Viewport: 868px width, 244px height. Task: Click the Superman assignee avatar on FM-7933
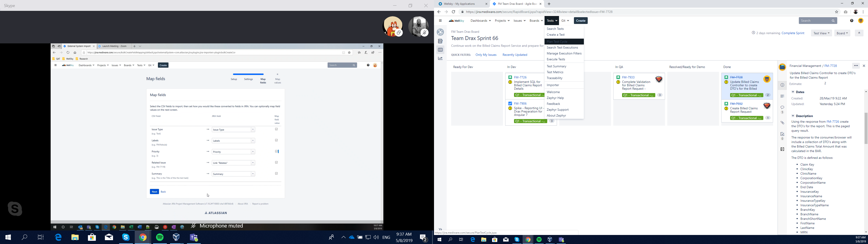(659, 80)
